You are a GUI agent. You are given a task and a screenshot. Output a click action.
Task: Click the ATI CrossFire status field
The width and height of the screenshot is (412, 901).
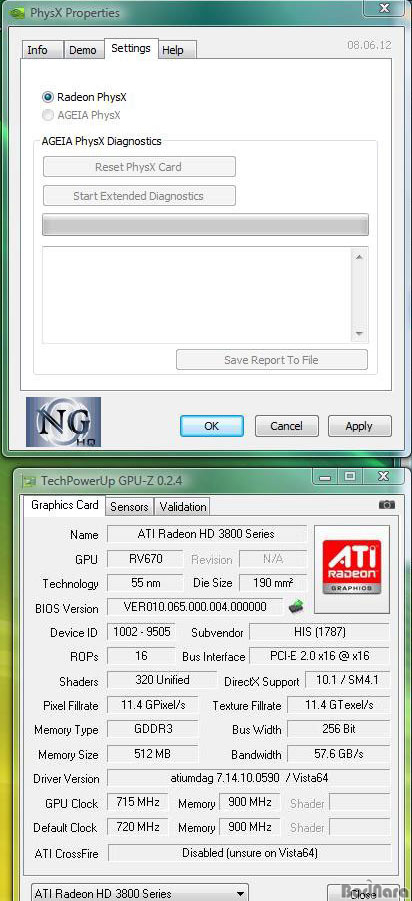click(249, 853)
